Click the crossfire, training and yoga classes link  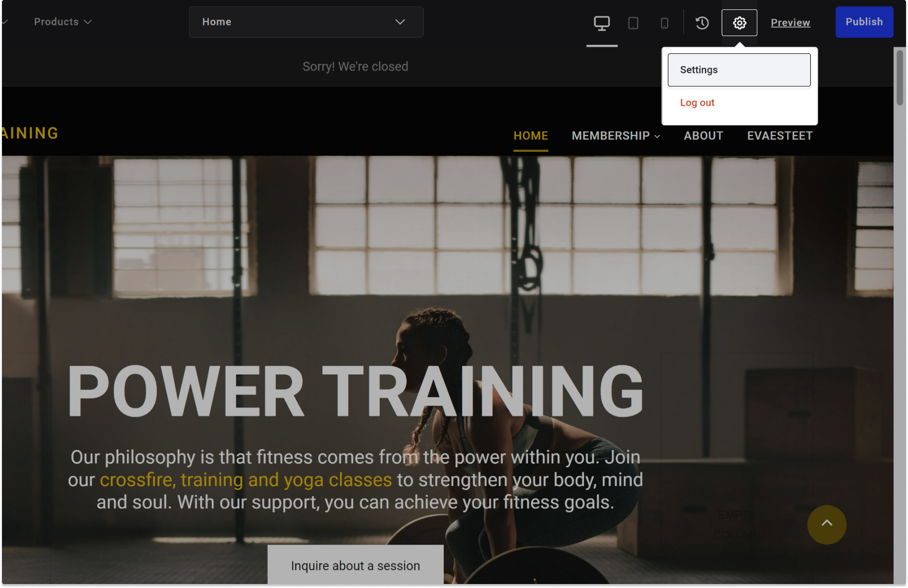click(x=246, y=480)
